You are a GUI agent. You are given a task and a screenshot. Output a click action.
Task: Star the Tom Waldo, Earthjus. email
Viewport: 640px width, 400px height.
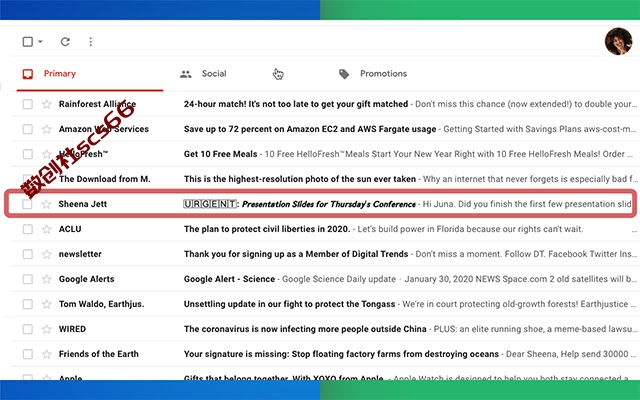47,304
